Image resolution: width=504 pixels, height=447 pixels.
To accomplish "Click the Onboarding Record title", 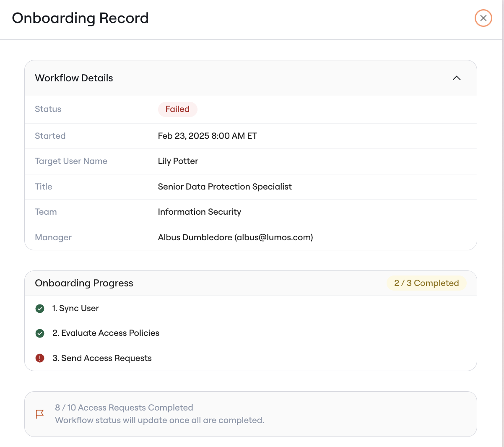I will tap(80, 18).
